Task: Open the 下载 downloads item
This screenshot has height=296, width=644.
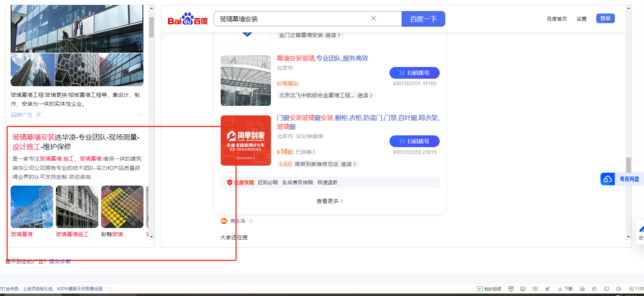Action: click(x=565, y=289)
